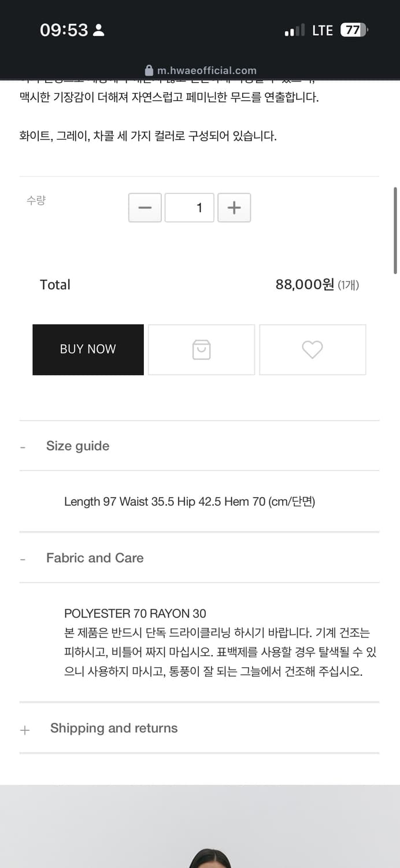Tap the person icon beside clock
Image resolution: width=400 pixels, height=868 pixels.
(x=99, y=30)
